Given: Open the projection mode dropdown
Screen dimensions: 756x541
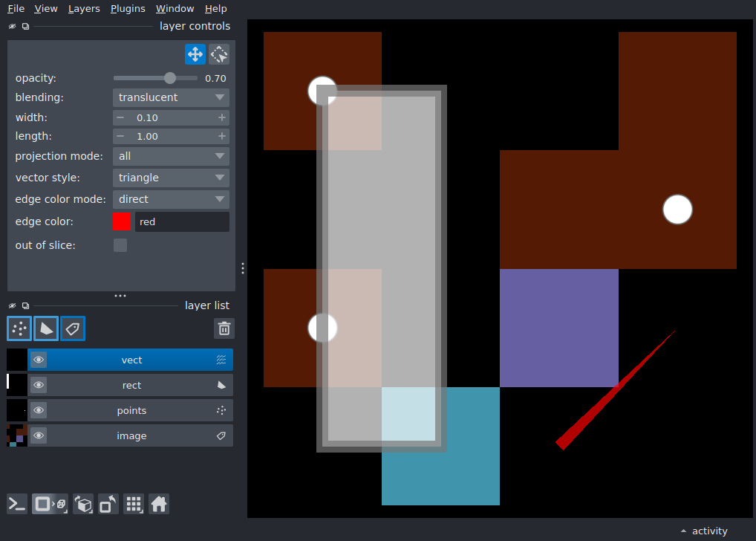Looking at the screenshot, I should [171, 156].
